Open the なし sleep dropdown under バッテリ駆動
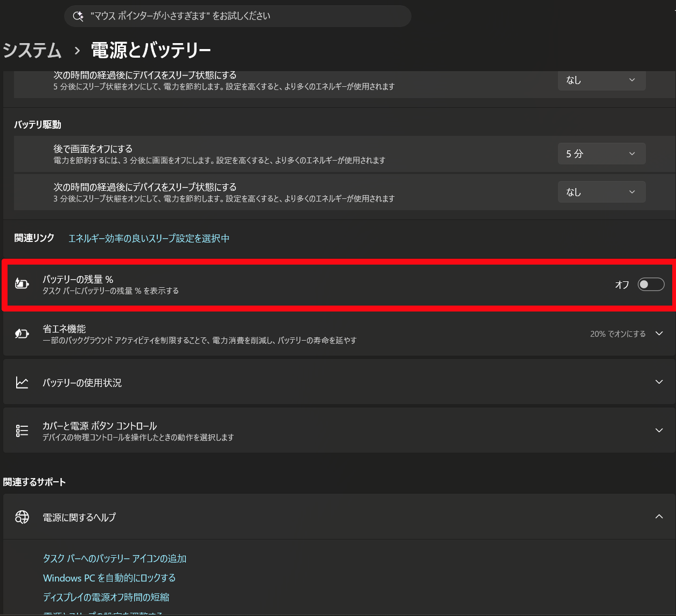 pos(602,192)
